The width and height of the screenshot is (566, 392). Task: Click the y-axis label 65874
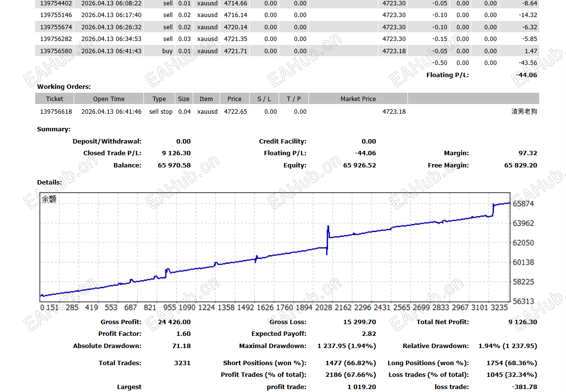pos(523,204)
